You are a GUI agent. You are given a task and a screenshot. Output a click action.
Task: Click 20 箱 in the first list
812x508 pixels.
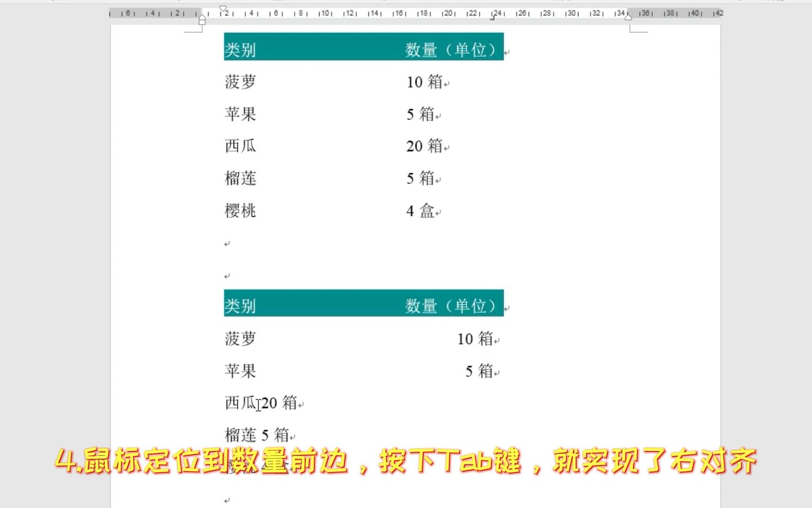pyautogui.click(x=424, y=146)
